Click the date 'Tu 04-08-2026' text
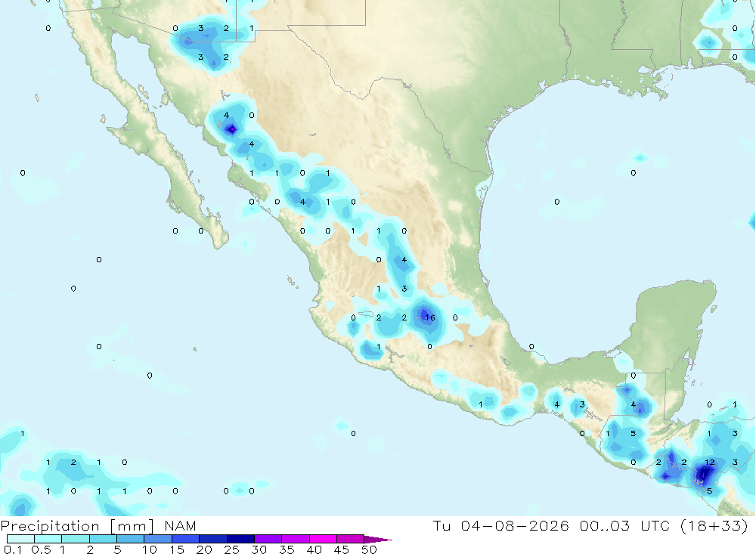 tap(501, 525)
